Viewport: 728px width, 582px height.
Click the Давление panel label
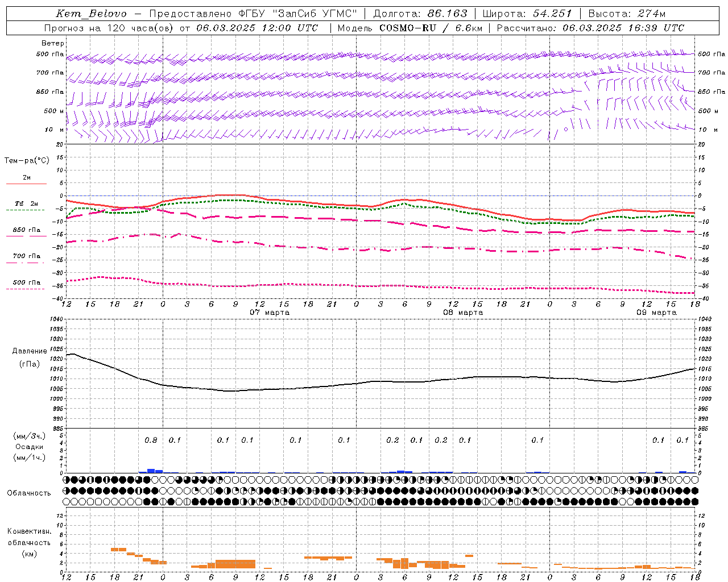pos(30,351)
